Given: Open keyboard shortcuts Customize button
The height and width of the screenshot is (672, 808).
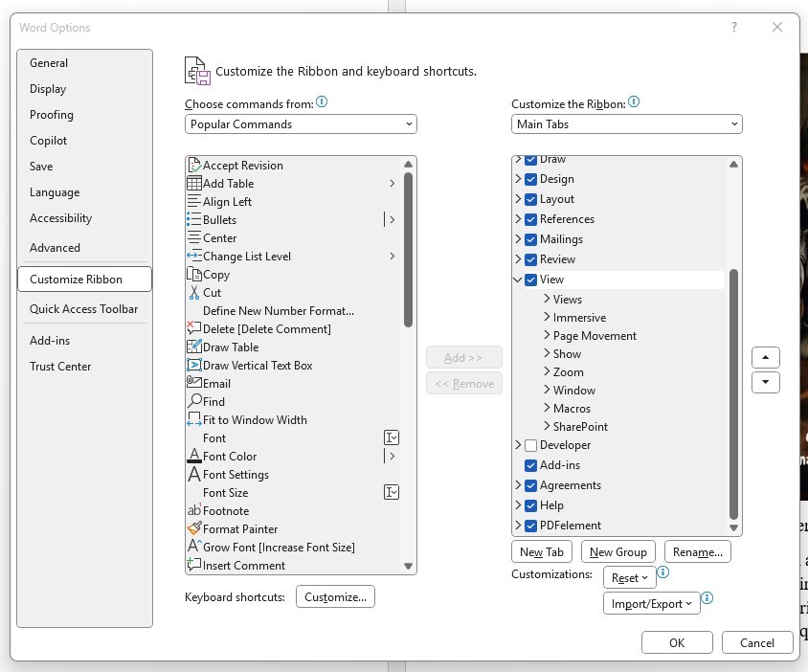Looking at the screenshot, I should 335,596.
